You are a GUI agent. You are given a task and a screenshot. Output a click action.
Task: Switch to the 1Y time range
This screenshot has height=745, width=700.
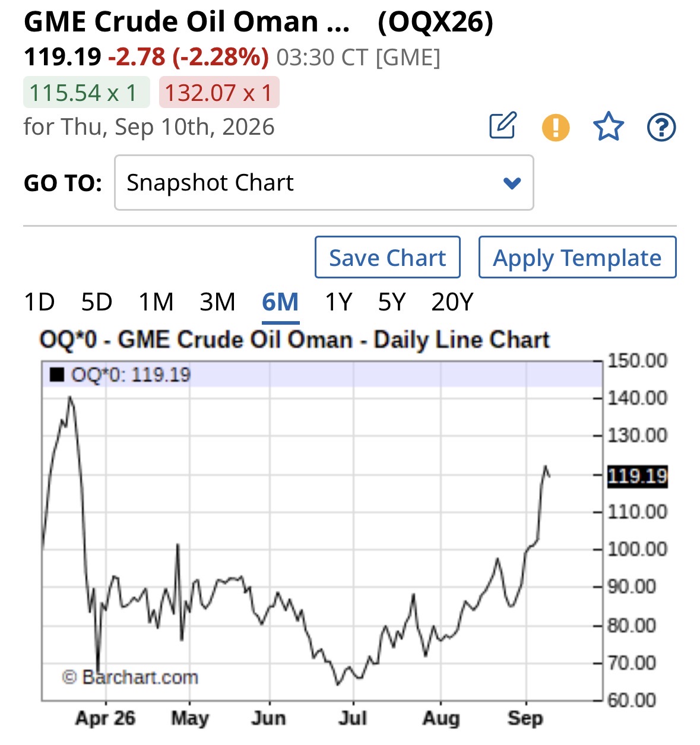coord(338,302)
